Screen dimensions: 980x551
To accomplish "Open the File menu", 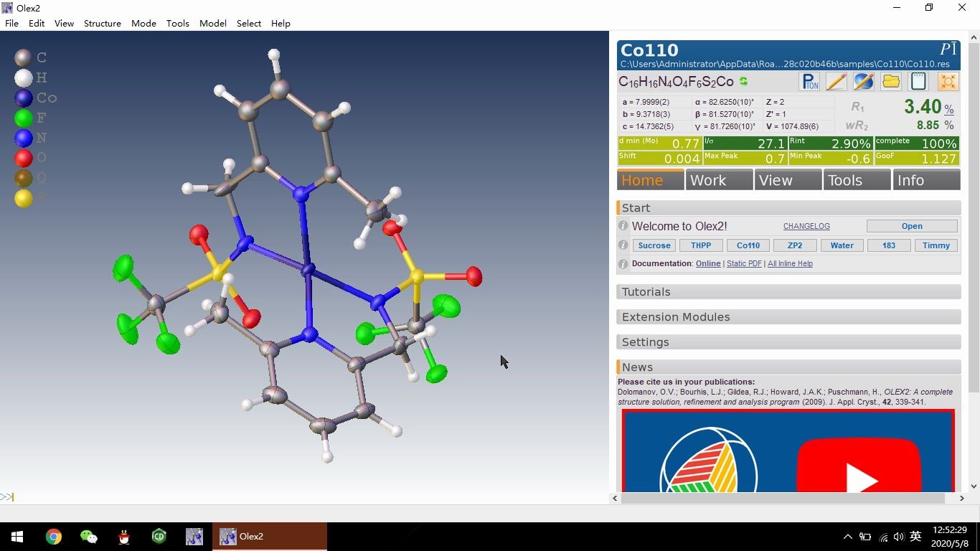I will [11, 23].
